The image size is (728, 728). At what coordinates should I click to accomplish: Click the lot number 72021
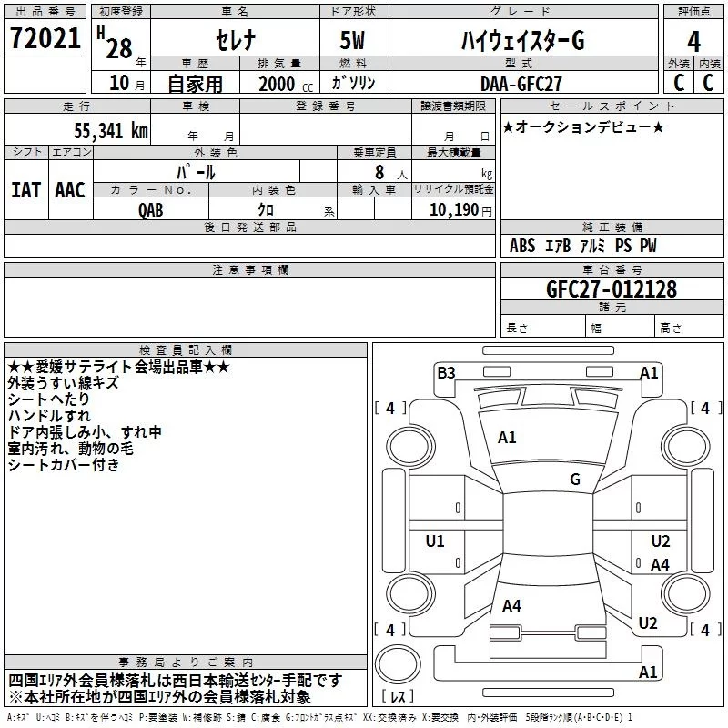click(x=45, y=37)
